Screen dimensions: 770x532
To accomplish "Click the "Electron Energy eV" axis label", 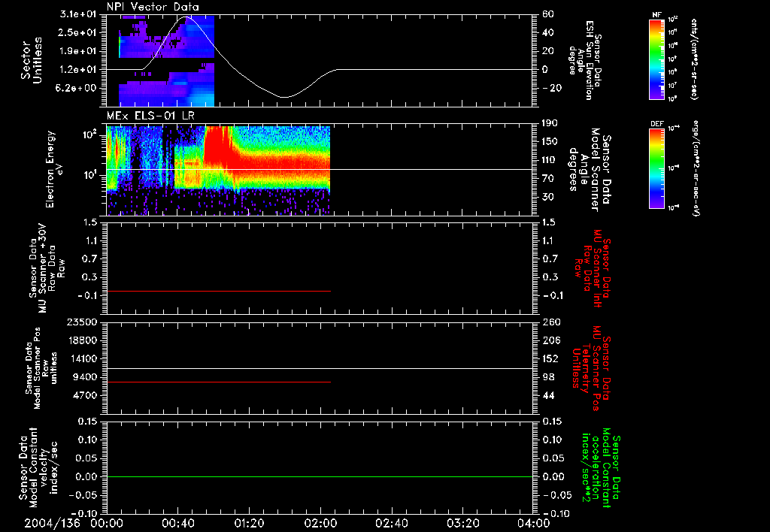I will 55,169.
